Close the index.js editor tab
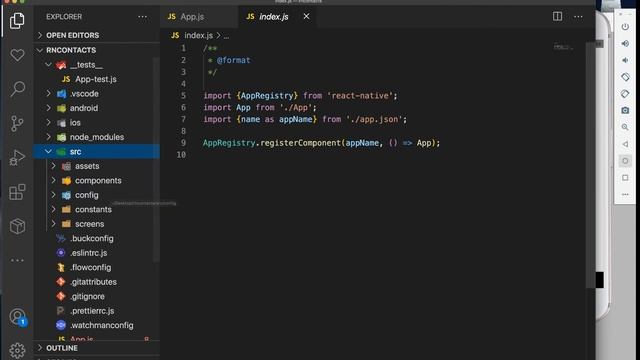Viewport: 640px width, 360px height. (x=306, y=16)
